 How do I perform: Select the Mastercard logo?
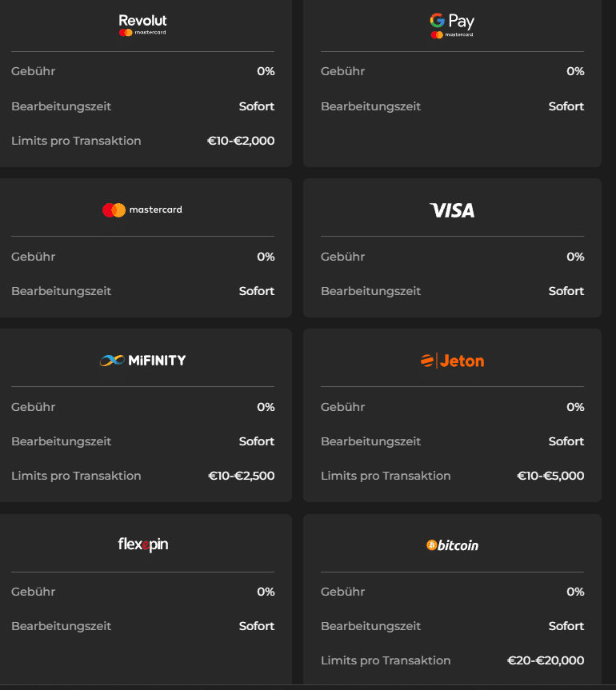click(x=142, y=210)
